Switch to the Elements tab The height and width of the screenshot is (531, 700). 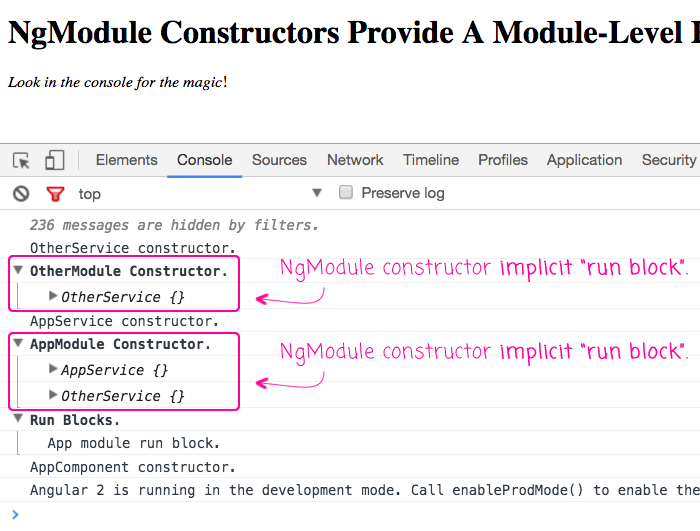[x=127, y=160]
